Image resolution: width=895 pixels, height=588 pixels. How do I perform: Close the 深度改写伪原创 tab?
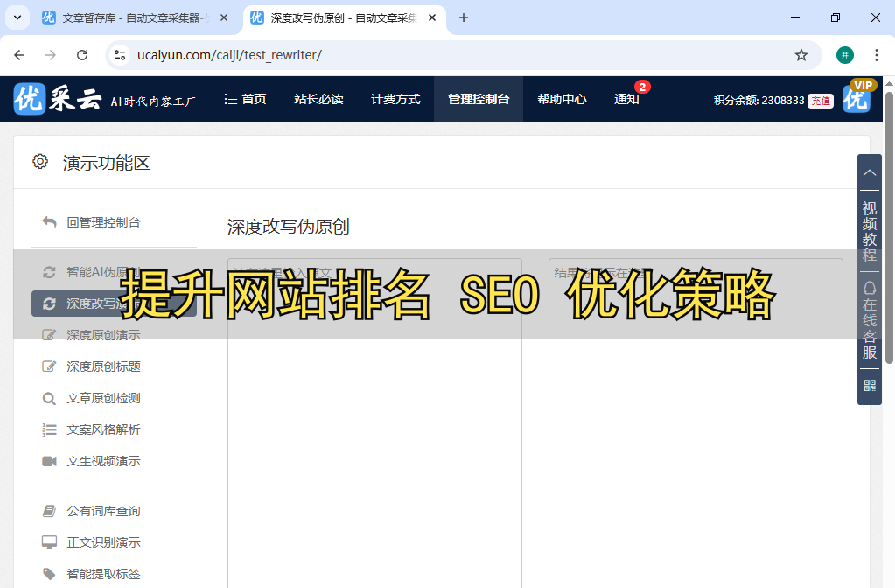point(432,17)
